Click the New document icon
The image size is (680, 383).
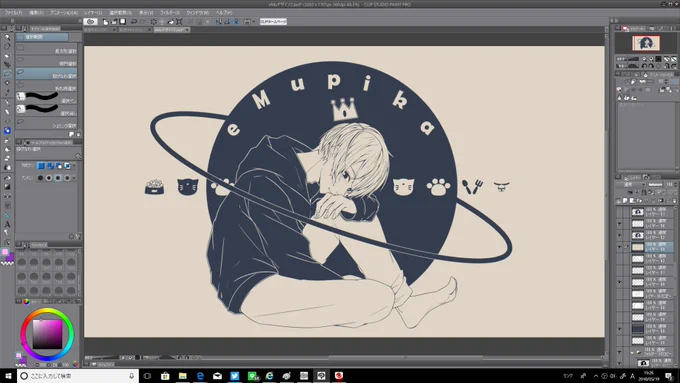(105, 22)
